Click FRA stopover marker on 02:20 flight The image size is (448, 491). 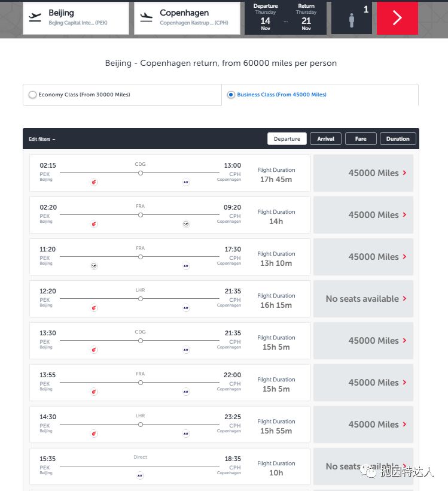pos(141,215)
